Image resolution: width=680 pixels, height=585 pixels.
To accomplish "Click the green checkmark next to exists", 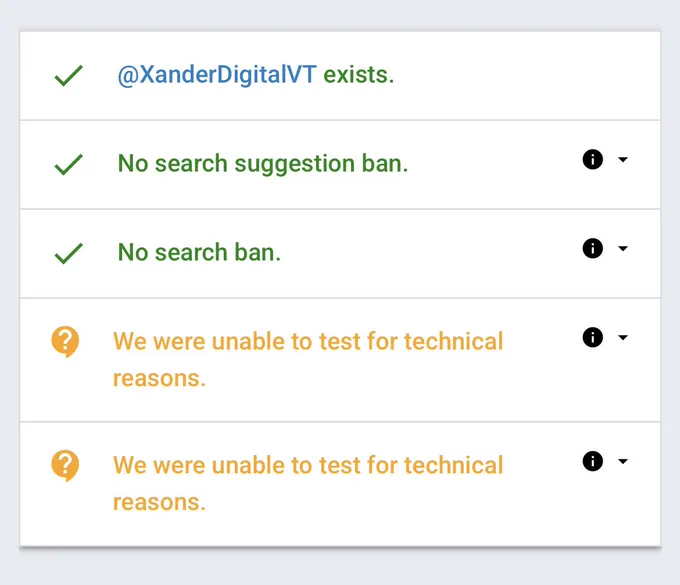I will [69, 75].
